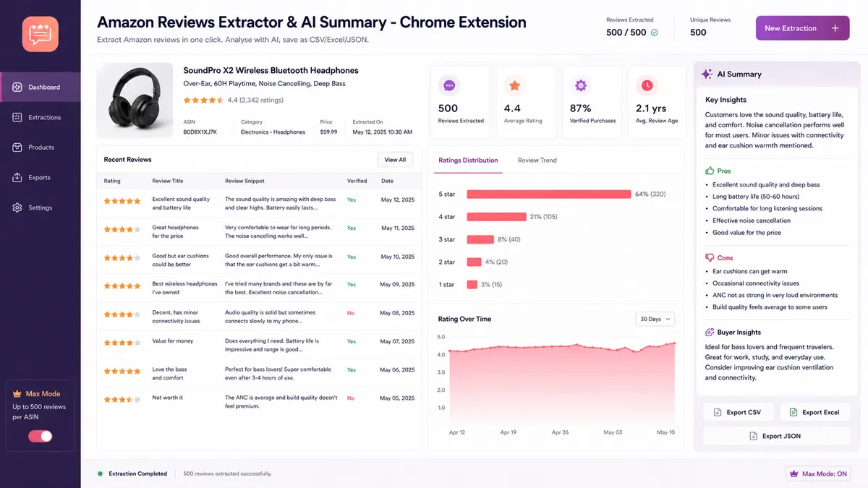868x488 pixels.
Task: Click review titled "Value for money"
Action: 173,341
